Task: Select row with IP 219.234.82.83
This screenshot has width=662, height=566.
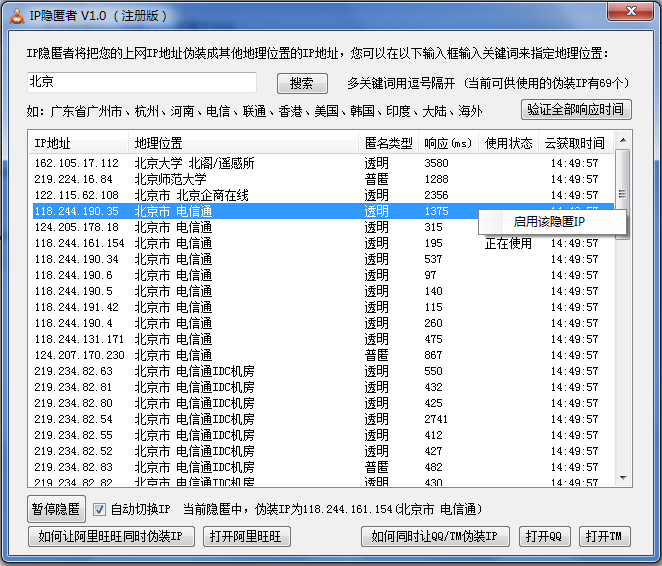Action: pyautogui.click(x=323, y=468)
